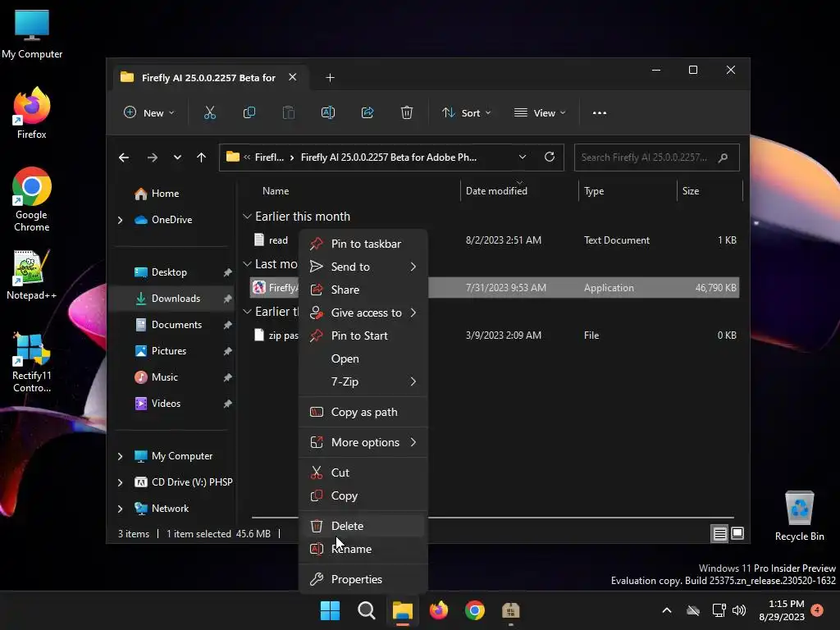
Task: Click the Rename icon in Explorer toolbar
Action: pyautogui.click(x=328, y=113)
